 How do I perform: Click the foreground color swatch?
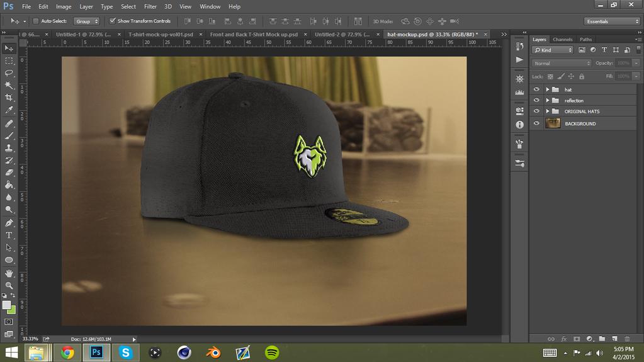pyautogui.click(x=6, y=305)
